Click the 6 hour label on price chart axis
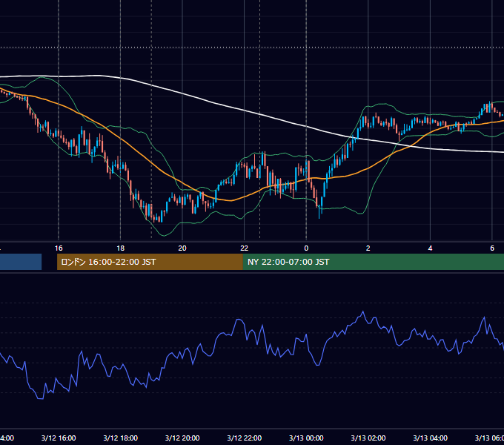The image size is (504, 445). (492, 248)
